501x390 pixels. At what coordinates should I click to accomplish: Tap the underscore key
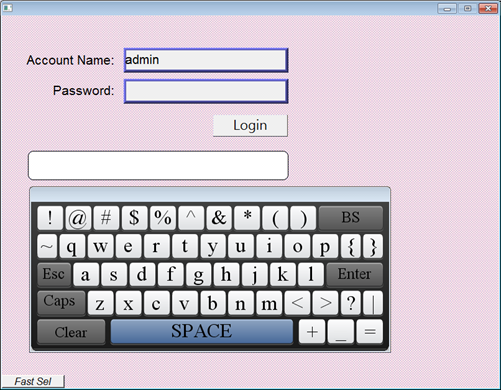coord(341,332)
